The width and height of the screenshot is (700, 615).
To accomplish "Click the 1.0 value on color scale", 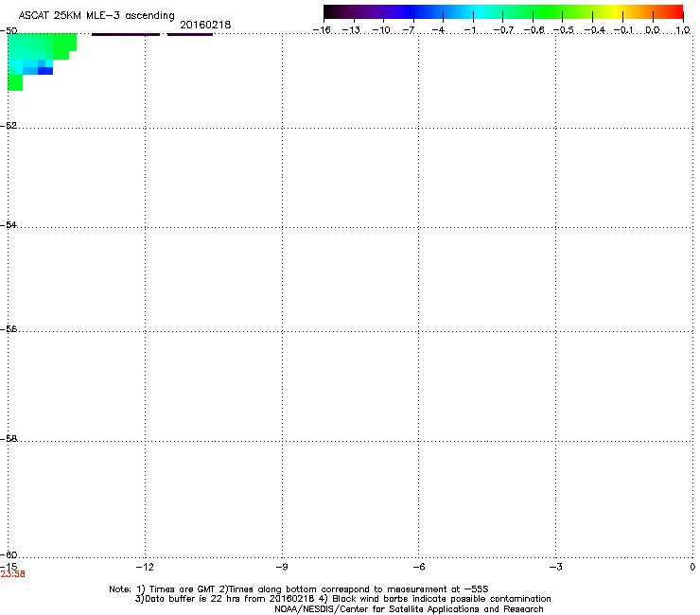I will pos(683,30).
